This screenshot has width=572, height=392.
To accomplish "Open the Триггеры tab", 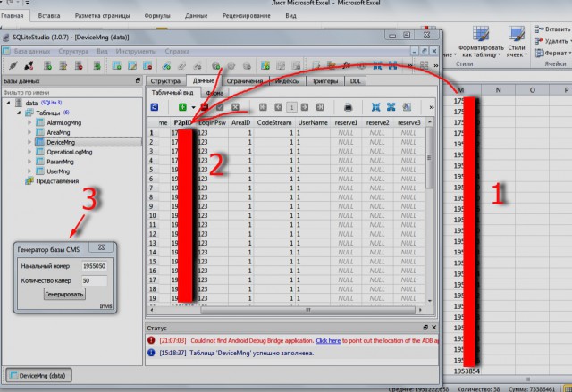I will [324, 81].
